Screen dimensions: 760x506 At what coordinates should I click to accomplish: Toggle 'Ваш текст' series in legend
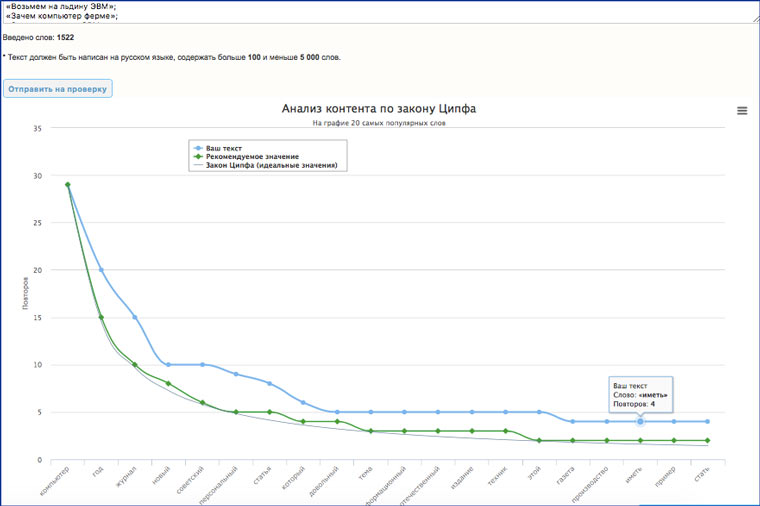[x=223, y=148]
